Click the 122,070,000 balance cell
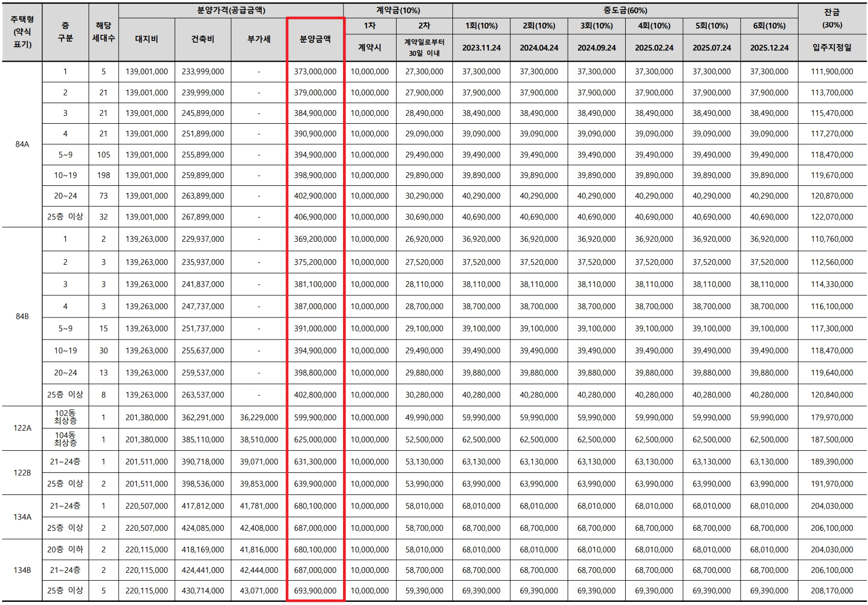Image resolution: width=868 pixels, height=605 pixels. (832, 216)
